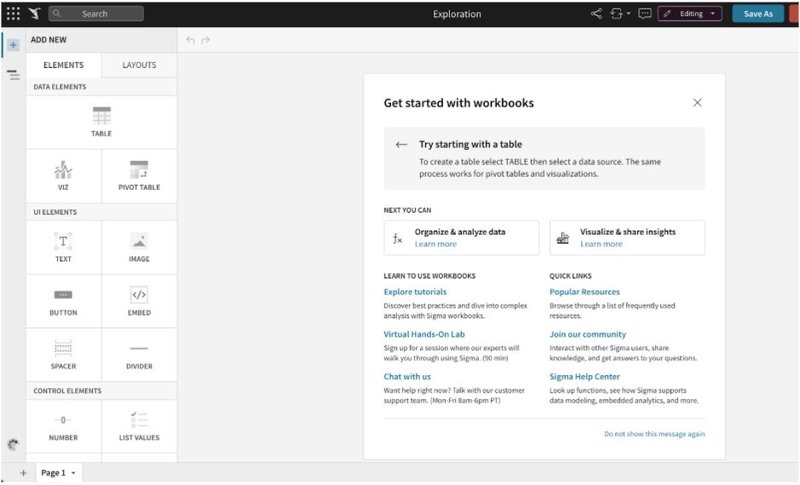Add an Image element
The width and height of the screenshot is (800, 485).
(139, 247)
